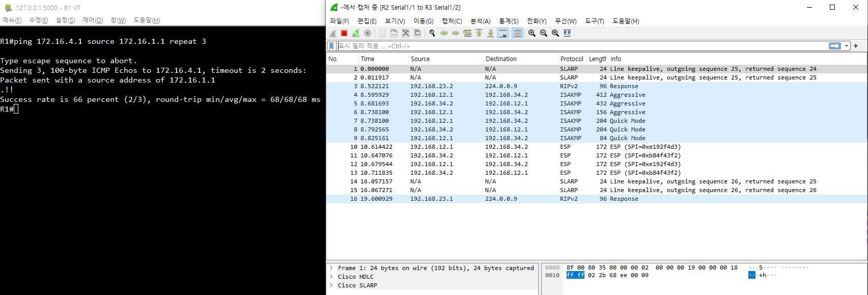Reload the capture file icon

417,33
